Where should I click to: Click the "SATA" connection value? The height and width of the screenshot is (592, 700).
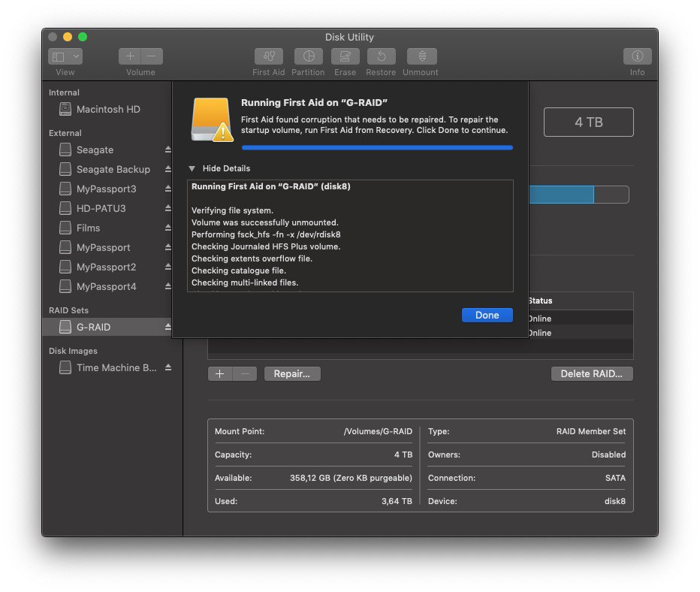point(615,478)
